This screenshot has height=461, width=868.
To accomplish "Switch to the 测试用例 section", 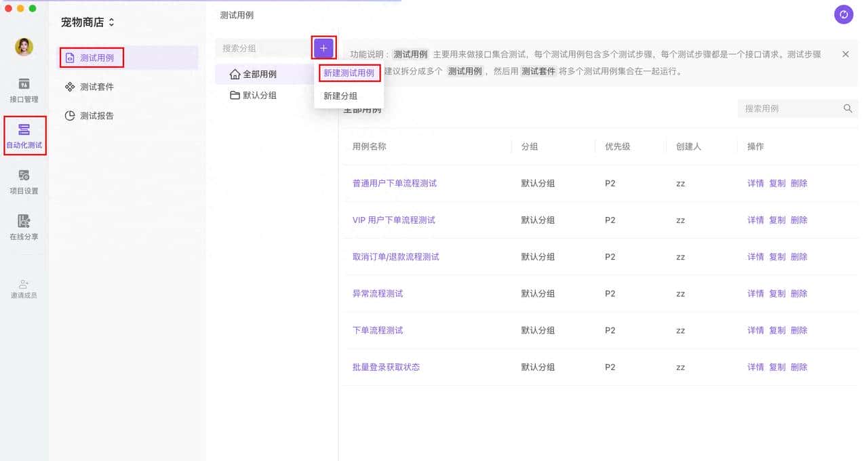I will pos(91,58).
